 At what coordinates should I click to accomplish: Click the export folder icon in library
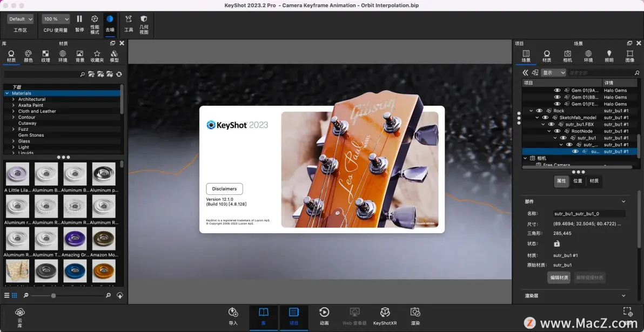click(x=110, y=74)
